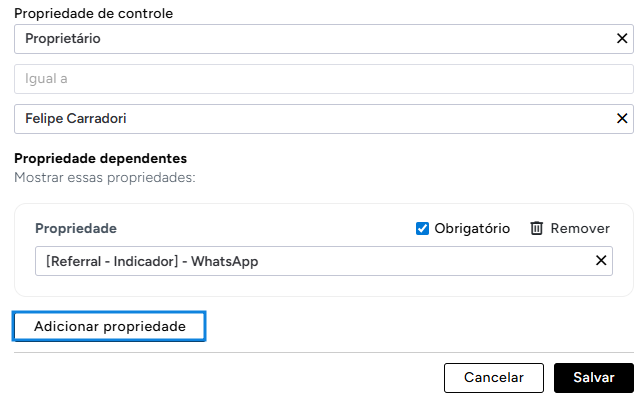Screen dimensions: 644x419
Task: Click the Remover text link
Action: (x=580, y=228)
